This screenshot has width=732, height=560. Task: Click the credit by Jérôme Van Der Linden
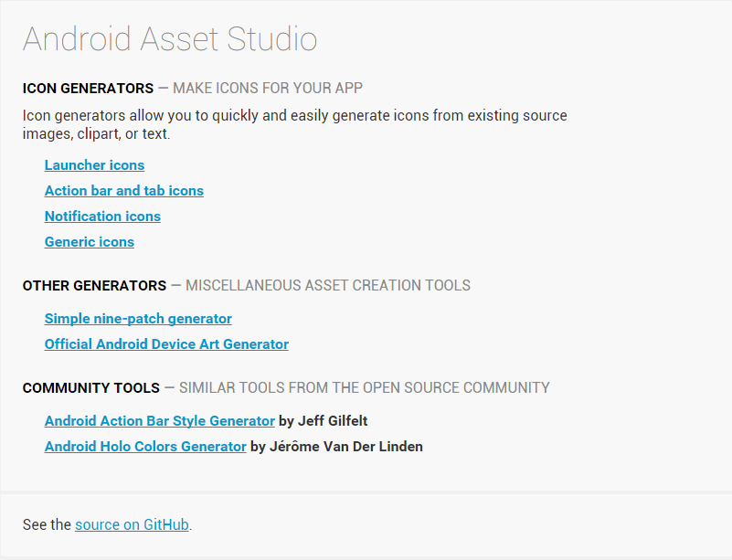[x=346, y=447]
